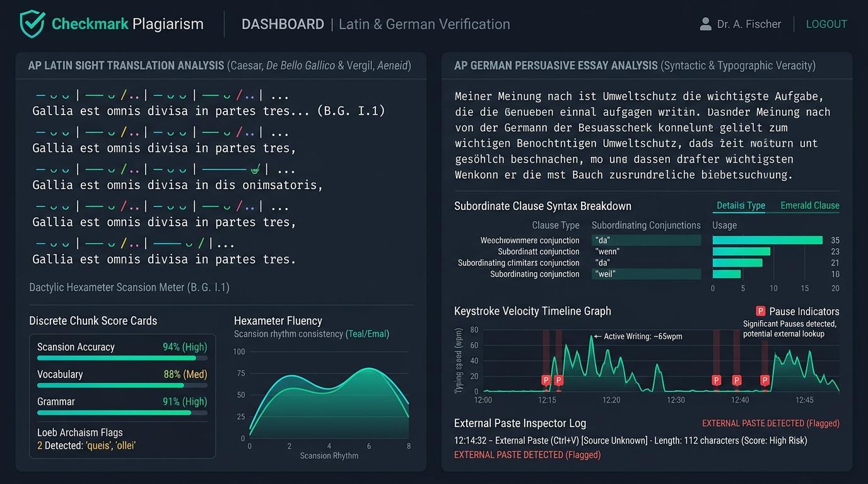Image resolution: width=868 pixels, height=484 pixels.
Task: Open the DASHBOARD navigation item
Action: [283, 24]
